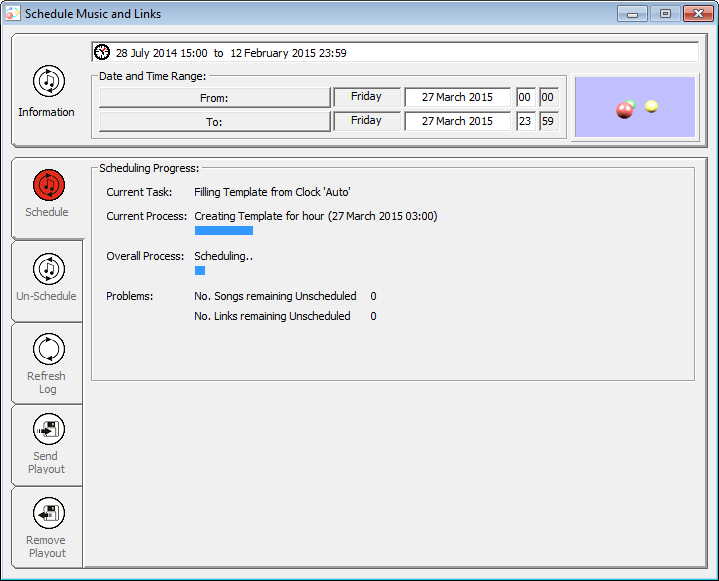Click the Current Process progress bar
The height and width of the screenshot is (581, 719).
pyautogui.click(x=224, y=230)
